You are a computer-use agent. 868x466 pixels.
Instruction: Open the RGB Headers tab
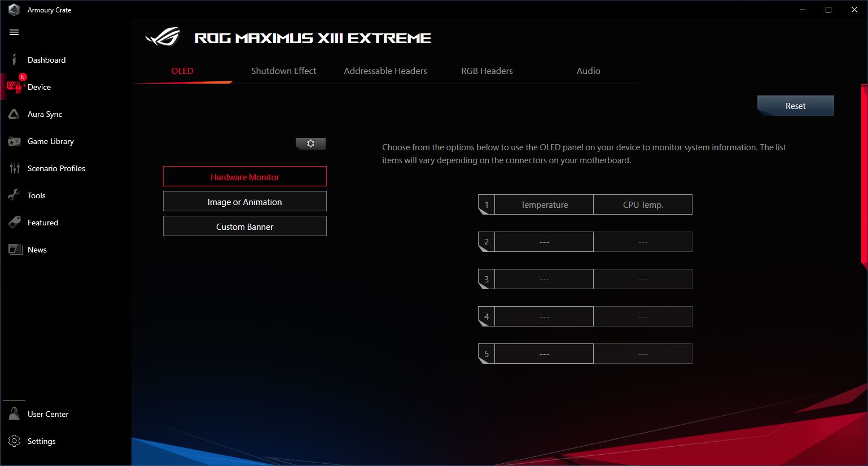[487, 71]
